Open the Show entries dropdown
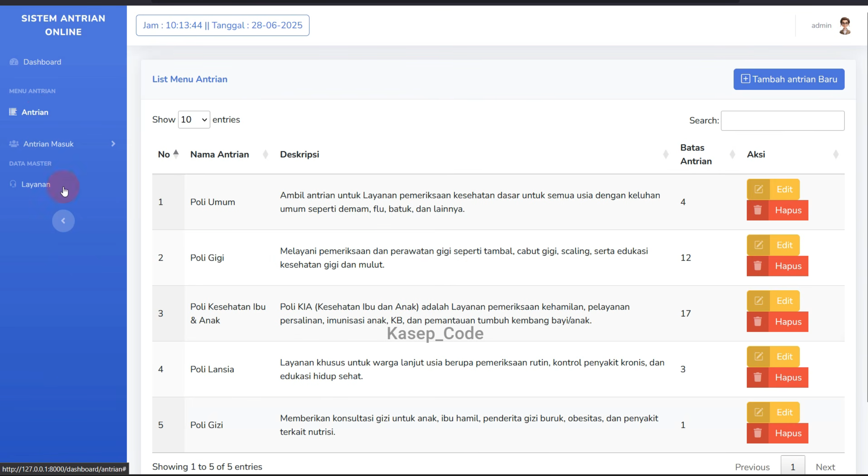 194,120
